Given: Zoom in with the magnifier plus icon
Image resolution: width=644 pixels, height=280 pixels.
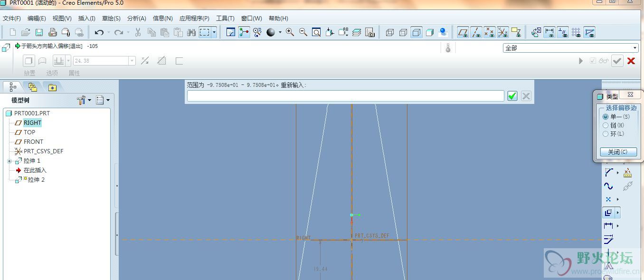Looking at the screenshot, I should point(290,32).
